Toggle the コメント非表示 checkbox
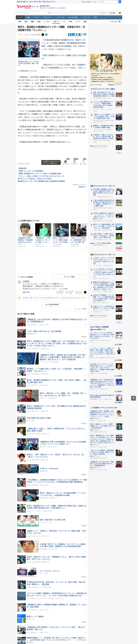 point(75,309)
